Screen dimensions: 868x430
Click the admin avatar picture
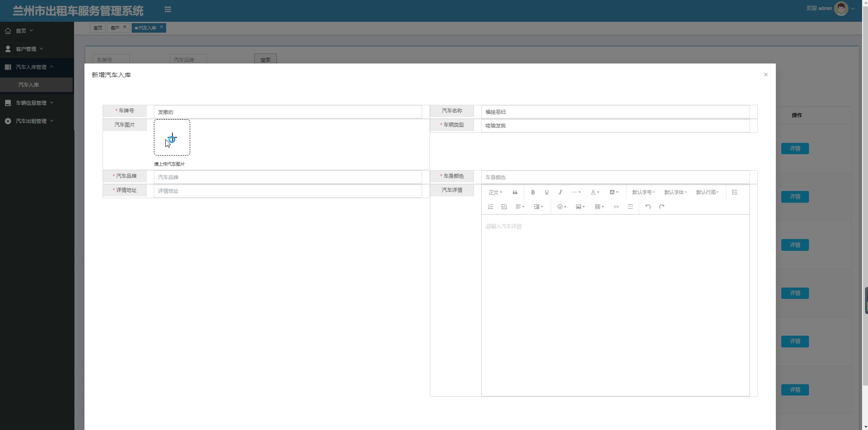[841, 9]
